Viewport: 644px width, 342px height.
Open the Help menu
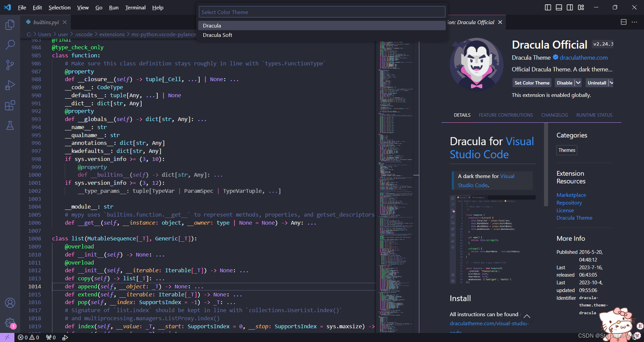[158, 7]
